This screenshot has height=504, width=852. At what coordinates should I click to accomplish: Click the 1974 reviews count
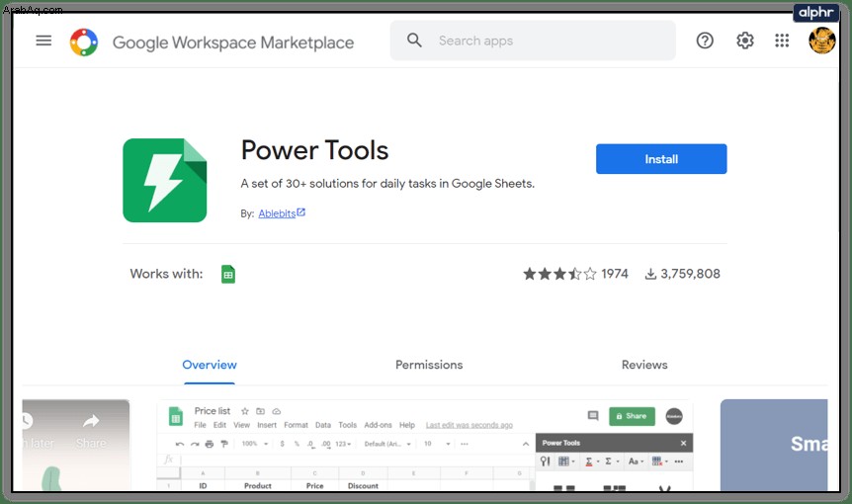coord(615,274)
